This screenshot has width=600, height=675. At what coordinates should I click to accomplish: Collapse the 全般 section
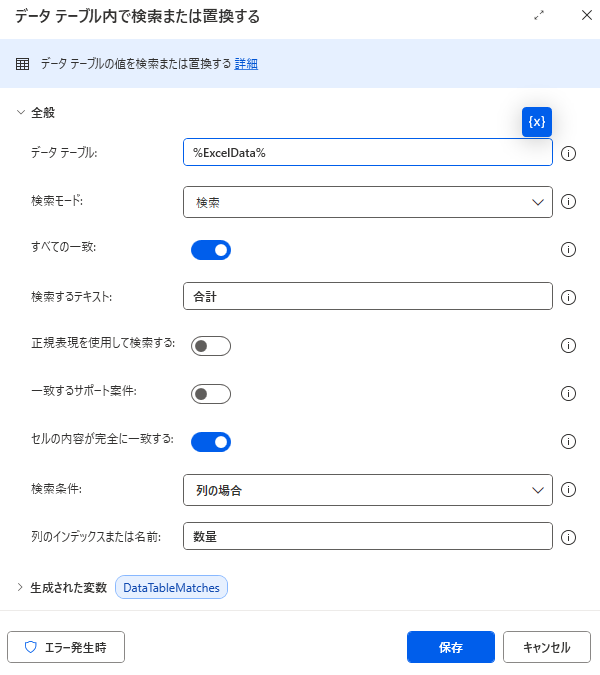point(21,113)
